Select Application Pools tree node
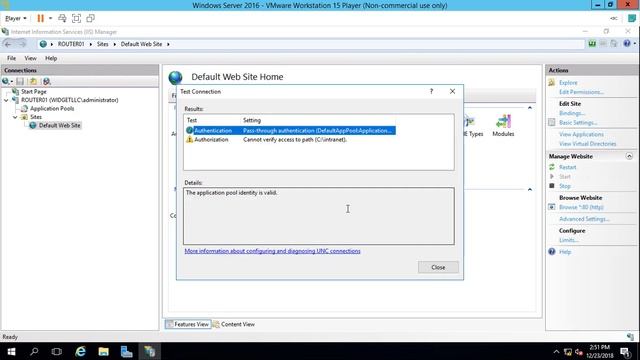 click(52, 109)
